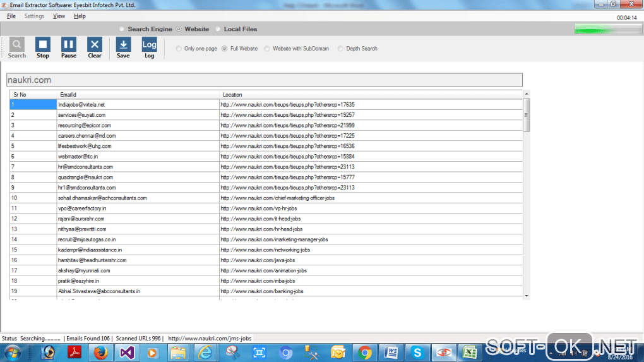The width and height of the screenshot is (644, 362).
Task: Open Visual Studio from the taskbar
Action: pyautogui.click(x=127, y=353)
